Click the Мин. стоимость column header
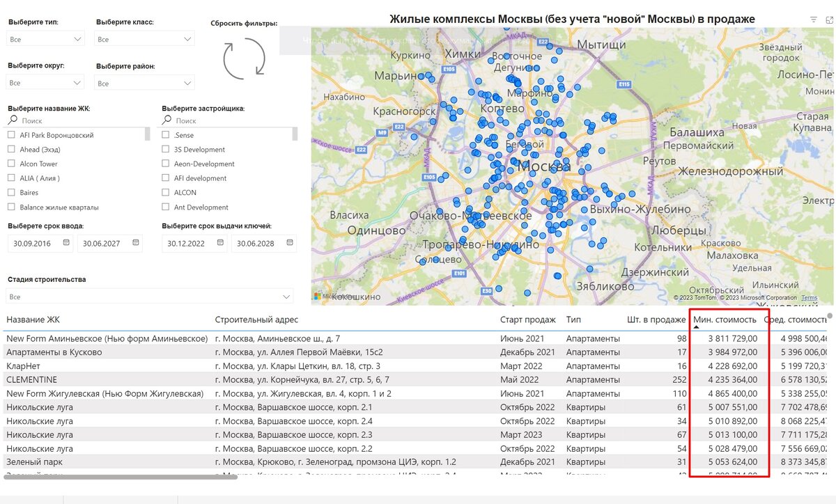Screen dimensions: 836x504 pos(725,320)
